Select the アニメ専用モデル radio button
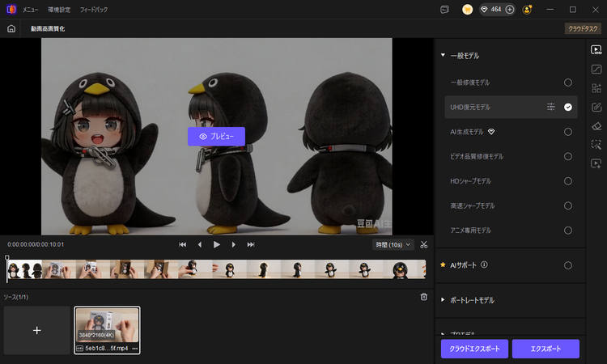The width and height of the screenshot is (607, 364). [568, 231]
